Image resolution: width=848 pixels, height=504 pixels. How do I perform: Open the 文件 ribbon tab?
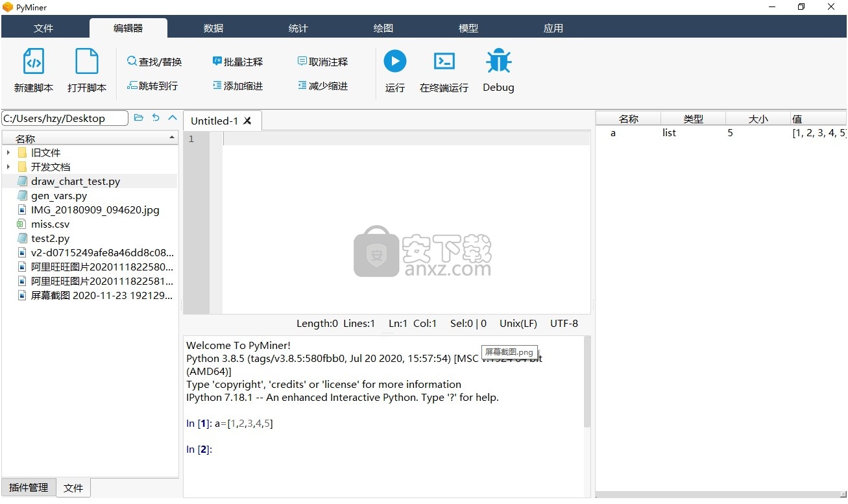click(x=43, y=28)
